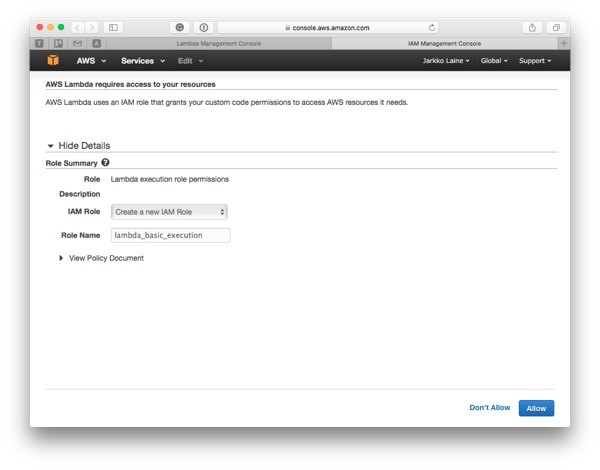Expand View Policy Document
The width and height of the screenshot is (600, 470).
(x=101, y=258)
